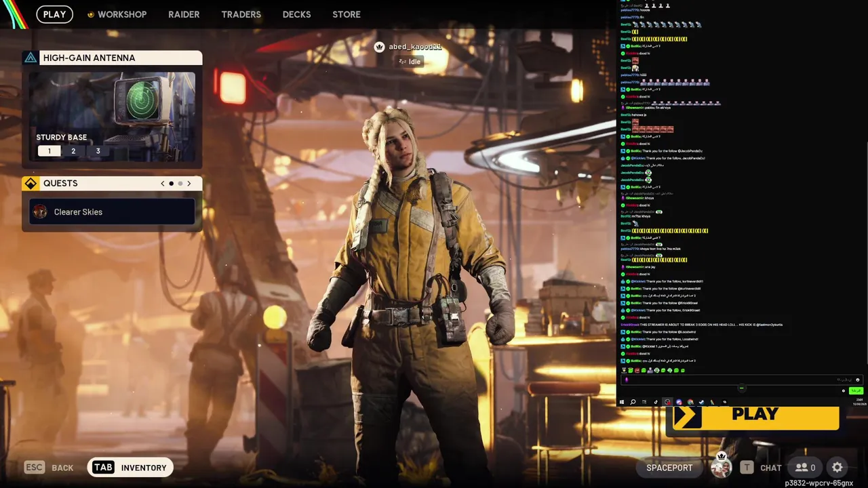Open the party members list icon
This screenshot has width=868, height=488.
[x=805, y=468]
